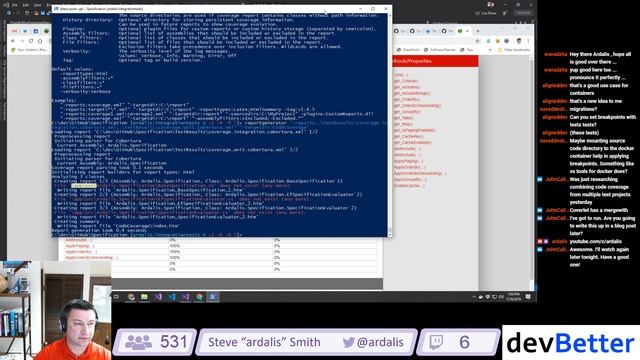Open the feedback icon beside Live Share
640x360 pixels.
tap(505, 13)
